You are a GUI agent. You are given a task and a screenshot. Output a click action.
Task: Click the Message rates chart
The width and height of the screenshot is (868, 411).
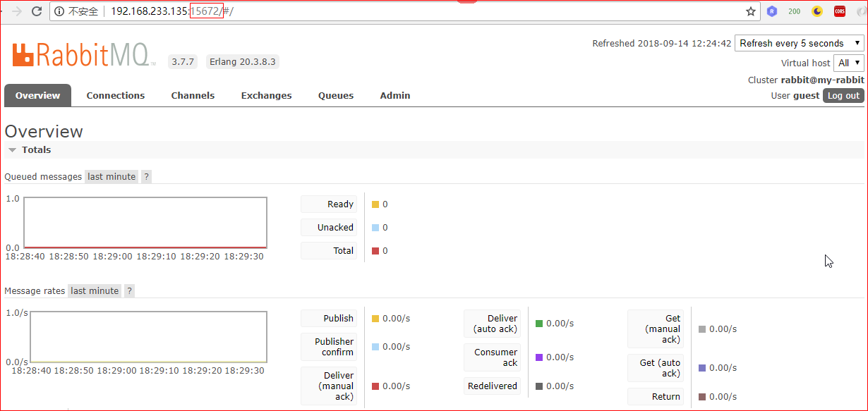pos(148,337)
